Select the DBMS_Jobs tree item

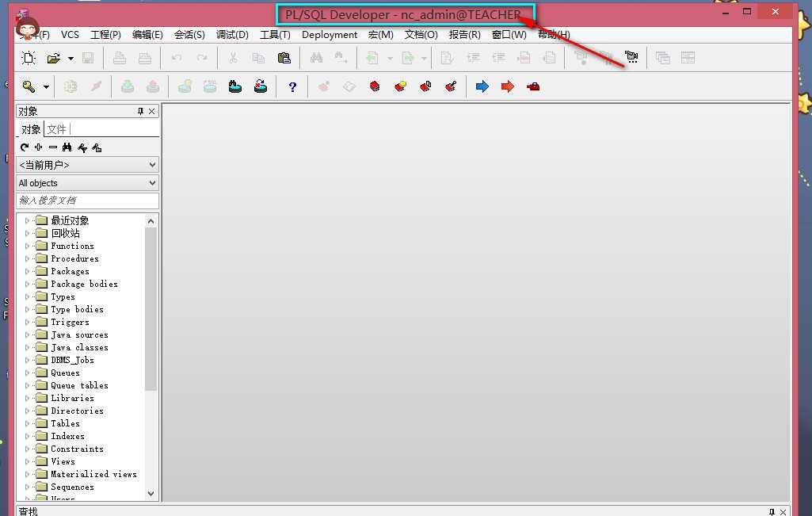pyautogui.click(x=73, y=360)
